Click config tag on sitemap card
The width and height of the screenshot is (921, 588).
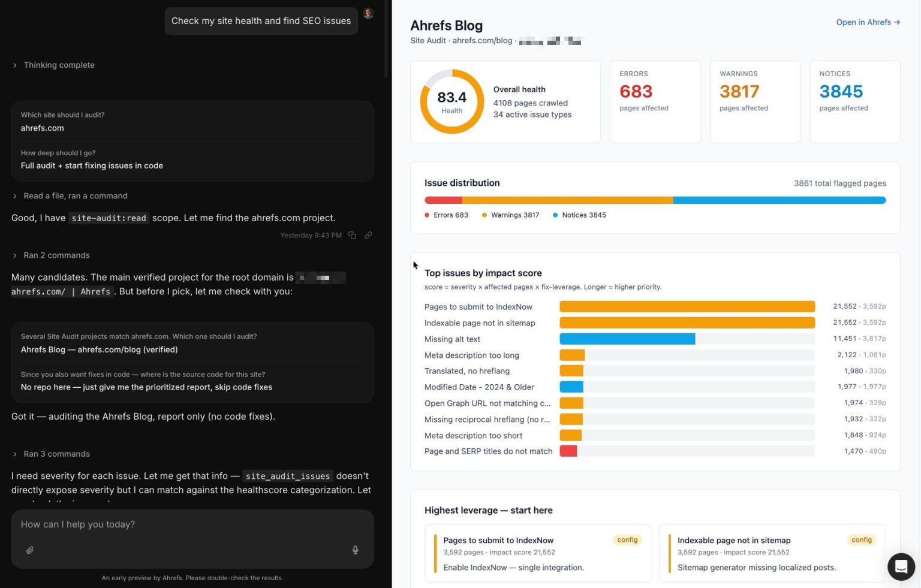pyautogui.click(x=862, y=540)
